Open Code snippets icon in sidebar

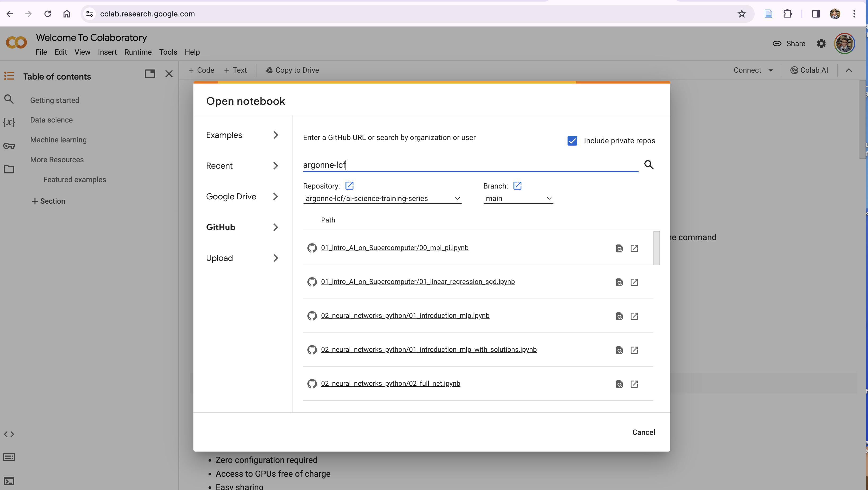tap(9, 434)
